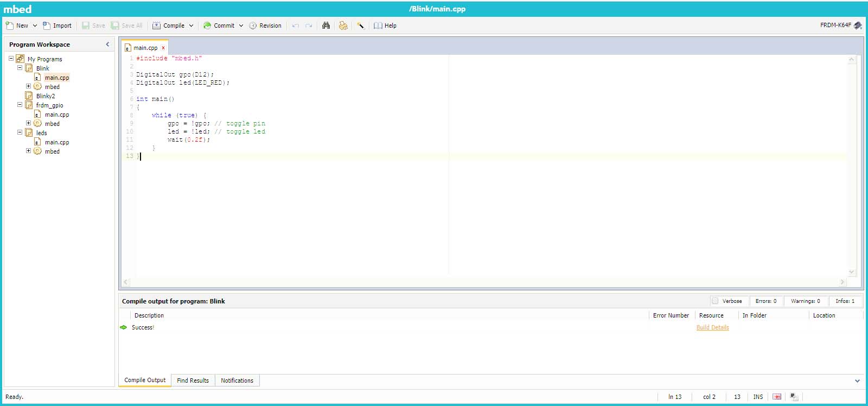The image size is (868, 406).
Task: Select the FRDM-K64F target platform
Action: tap(835, 25)
